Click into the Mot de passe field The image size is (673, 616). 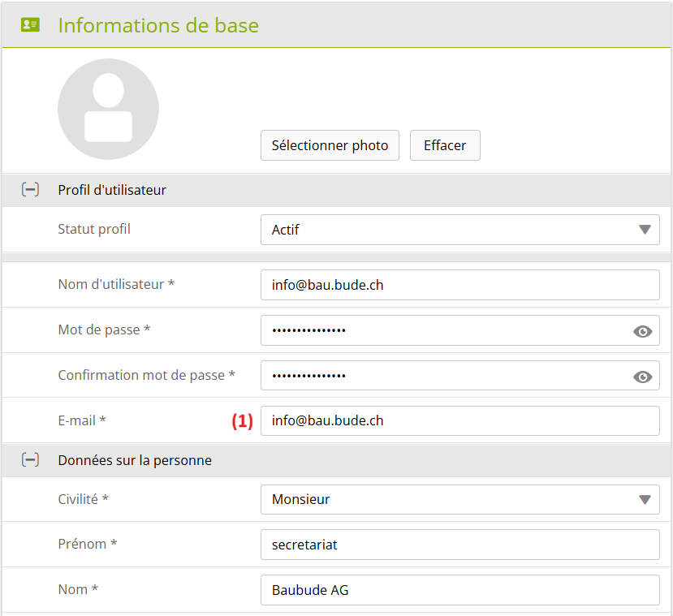(x=447, y=331)
